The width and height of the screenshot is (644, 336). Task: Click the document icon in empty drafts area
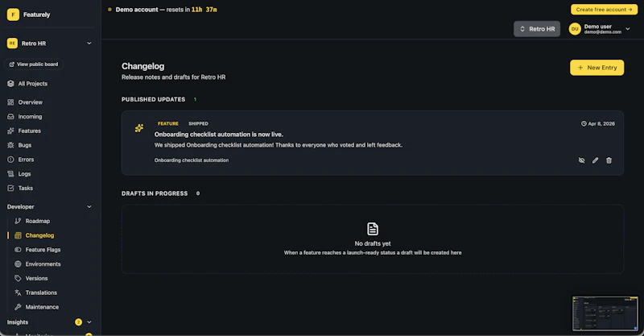[x=373, y=229]
